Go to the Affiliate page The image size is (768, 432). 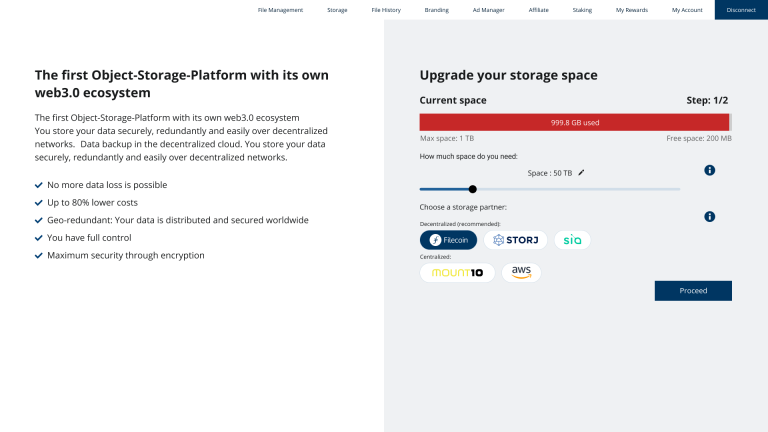click(x=538, y=10)
